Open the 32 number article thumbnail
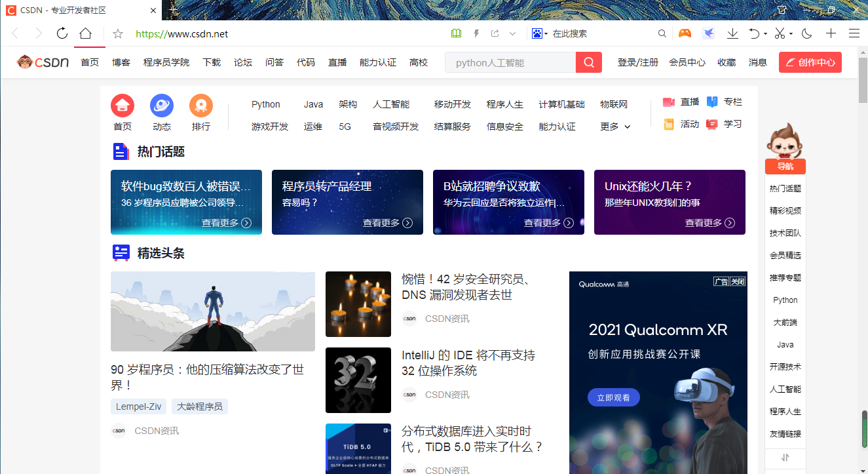The image size is (868, 474). 358,380
